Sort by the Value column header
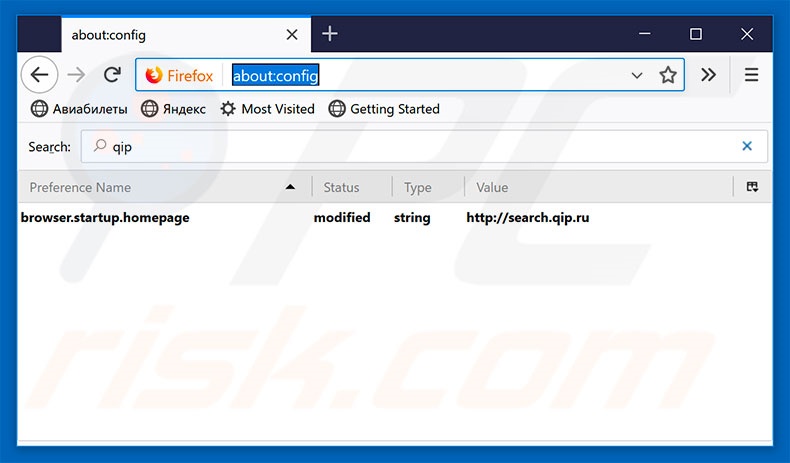Viewport: 790px width, 463px height. (599, 187)
